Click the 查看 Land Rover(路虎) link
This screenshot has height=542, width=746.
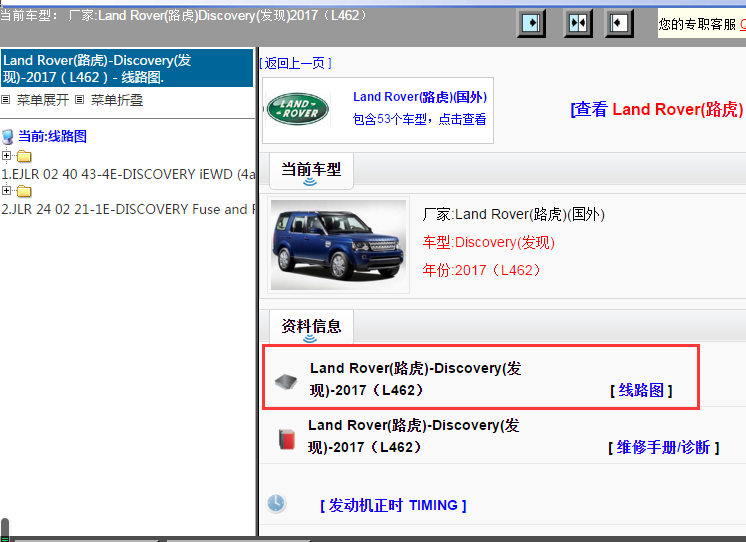pos(657,109)
